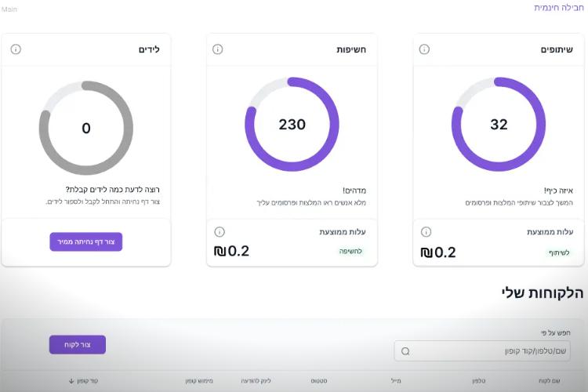The image size is (588, 392).
Task: Click info icon beside עלות ממוצעת in חשיפות card
Action: point(220,232)
